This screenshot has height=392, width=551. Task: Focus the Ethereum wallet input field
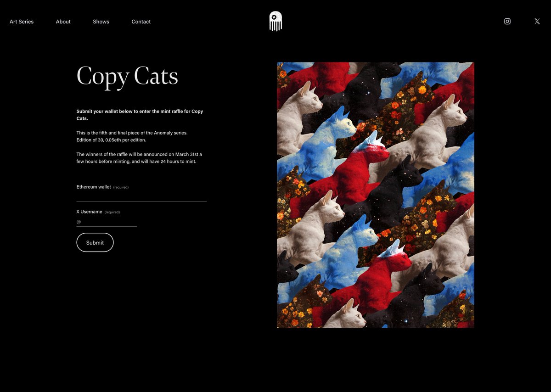click(141, 196)
